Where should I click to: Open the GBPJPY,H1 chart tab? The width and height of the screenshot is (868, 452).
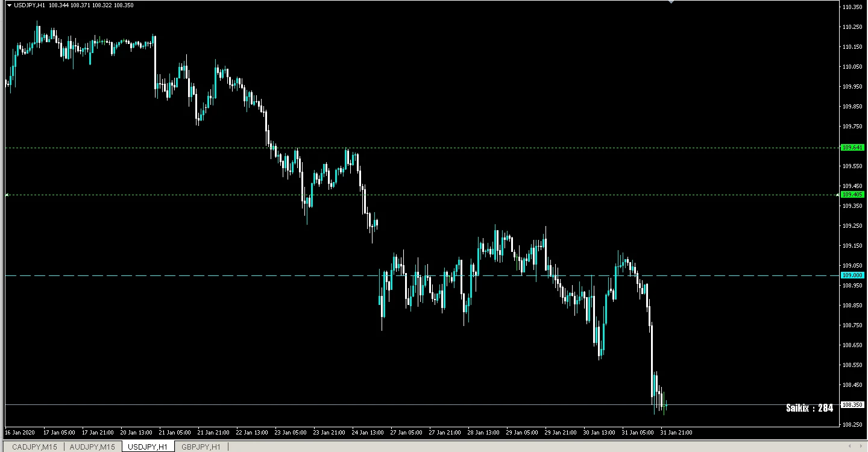click(201, 447)
